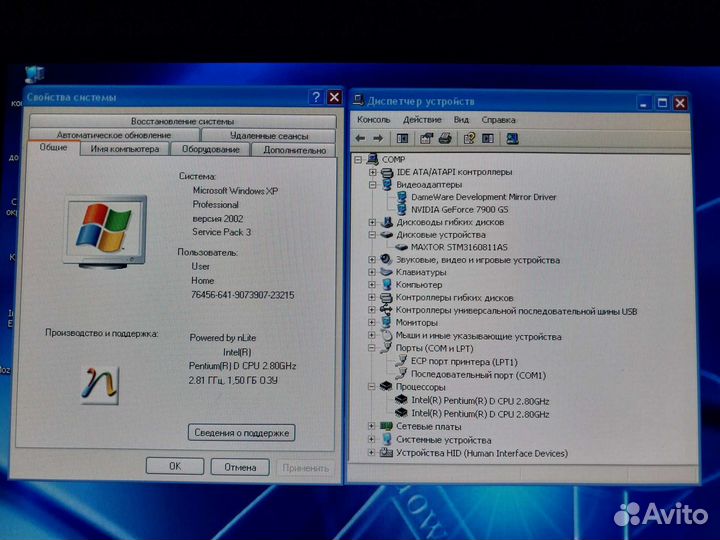Click the mice category icon
The width and height of the screenshot is (720, 540).
pos(386,336)
